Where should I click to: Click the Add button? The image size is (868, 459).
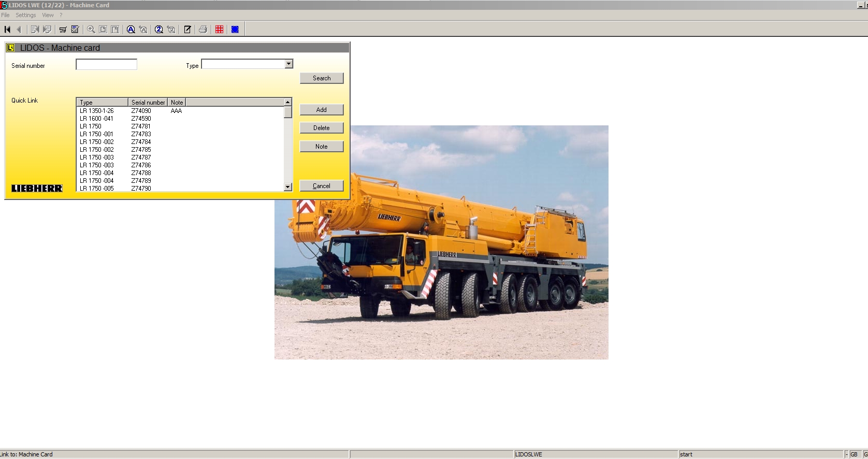(322, 110)
